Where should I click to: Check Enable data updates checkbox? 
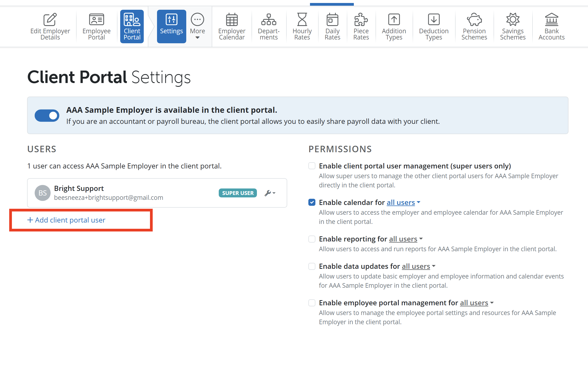[312, 266]
